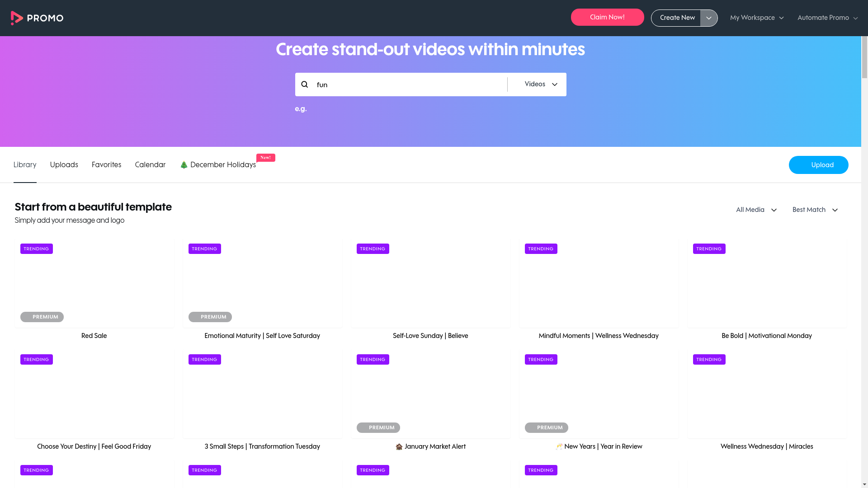Image resolution: width=868 pixels, height=488 pixels.
Task: Click the search magnifier icon
Action: pyautogui.click(x=305, y=84)
